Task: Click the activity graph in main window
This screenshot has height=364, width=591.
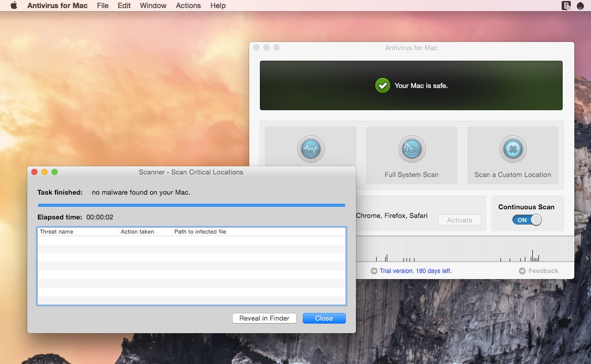Action: 465,249
